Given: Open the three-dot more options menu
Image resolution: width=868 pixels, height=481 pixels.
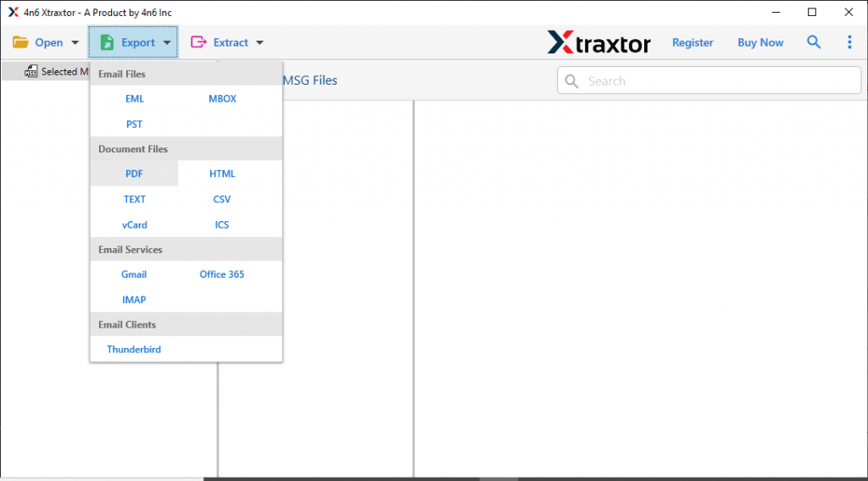Looking at the screenshot, I should point(849,42).
